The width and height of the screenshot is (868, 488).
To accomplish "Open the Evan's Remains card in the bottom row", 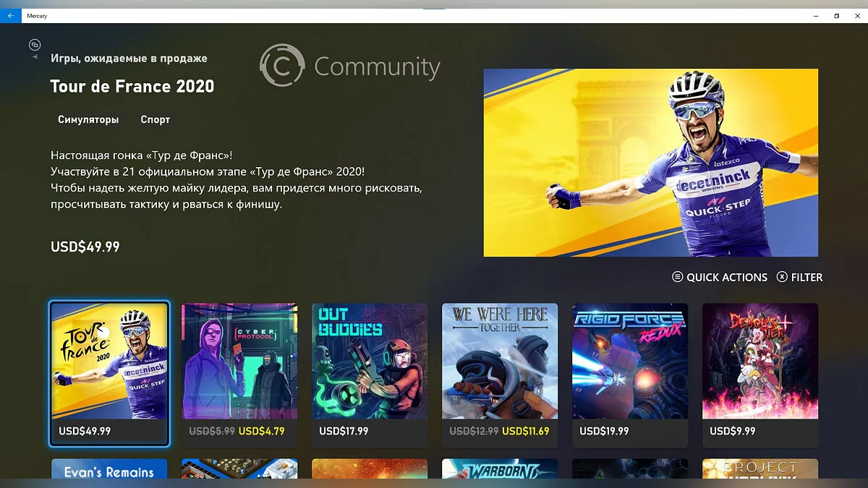I will click(109, 469).
